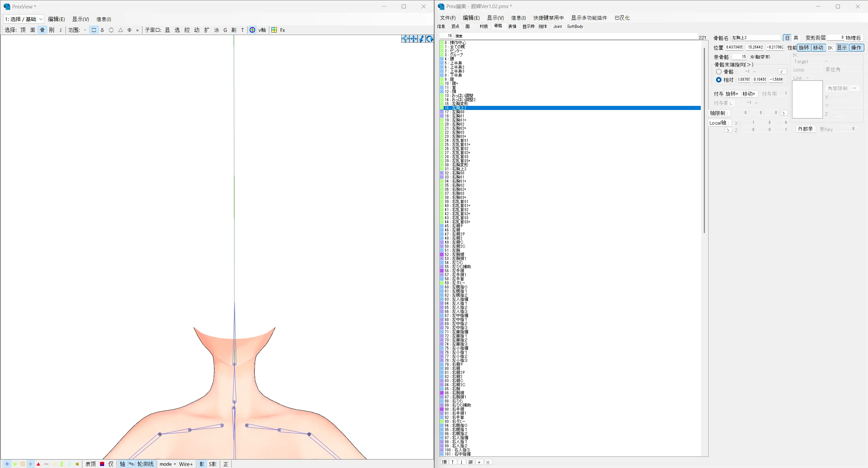868x468 pixels.
Task: Toggle the IK property button
Action: click(830, 48)
